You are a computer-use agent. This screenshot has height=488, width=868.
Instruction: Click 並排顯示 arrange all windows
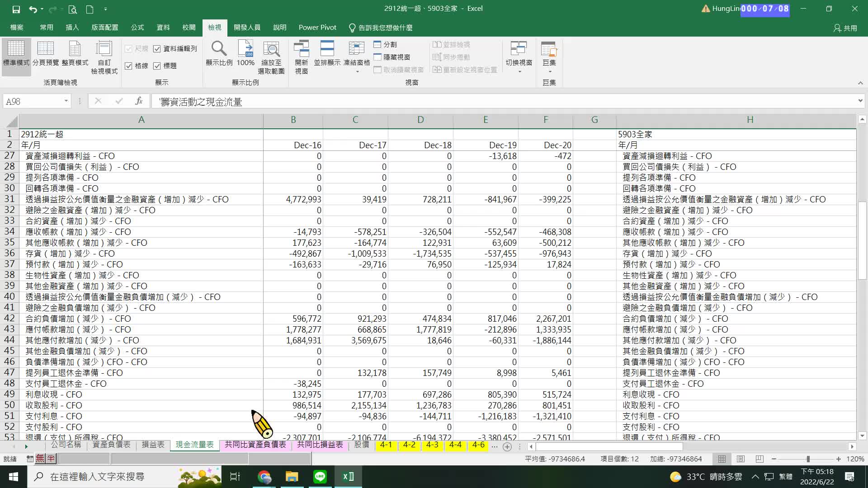(x=327, y=53)
